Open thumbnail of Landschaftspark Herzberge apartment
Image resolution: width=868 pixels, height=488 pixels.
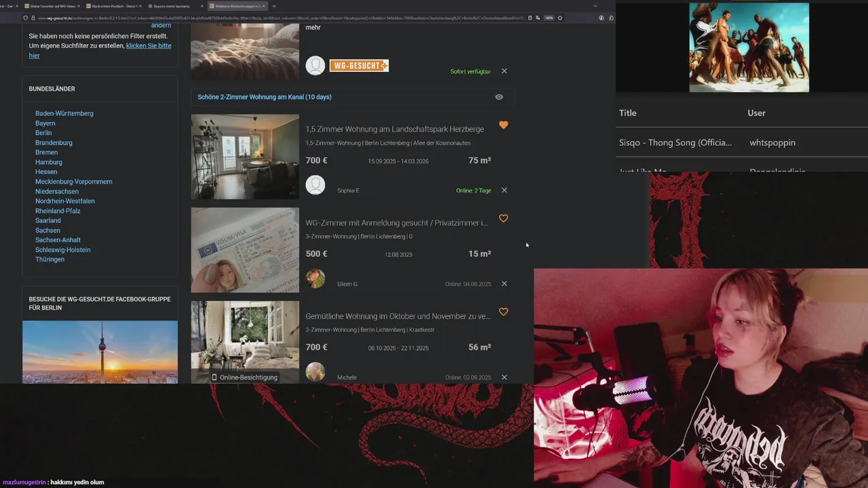pyautogui.click(x=245, y=157)
